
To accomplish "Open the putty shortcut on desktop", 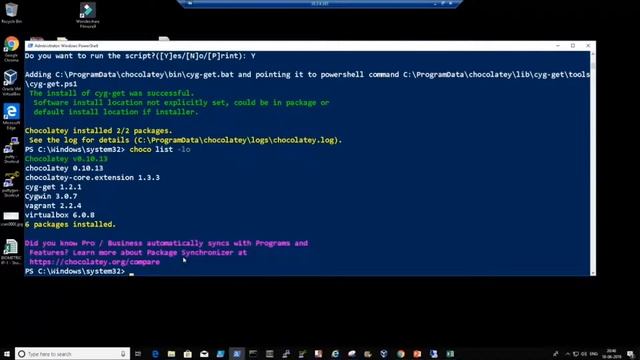I will pyautogui.click(x=11, y=150).
